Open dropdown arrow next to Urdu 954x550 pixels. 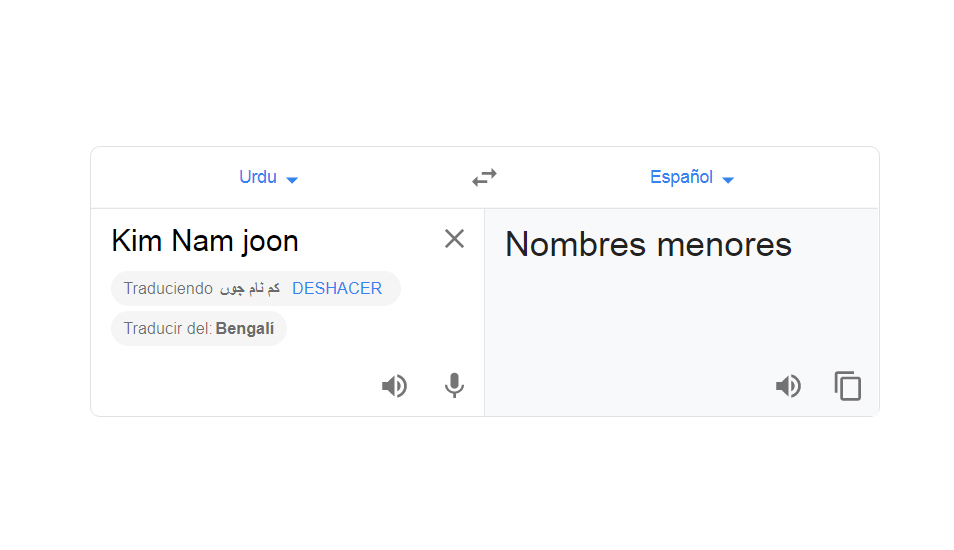[x=292, y=179]
